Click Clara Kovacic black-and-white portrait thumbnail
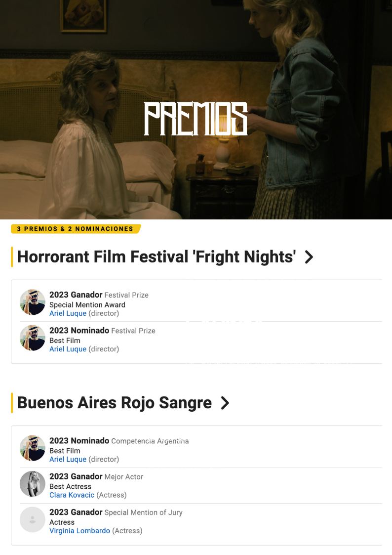The width and height of the screenshot is (392, 555). 33,484
